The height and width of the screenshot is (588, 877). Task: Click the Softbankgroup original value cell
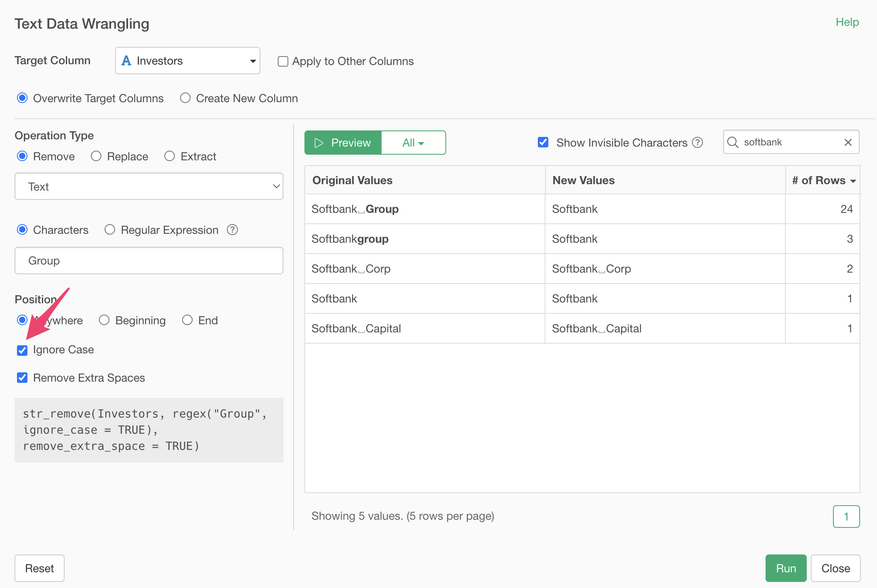[x=425, y=239]
